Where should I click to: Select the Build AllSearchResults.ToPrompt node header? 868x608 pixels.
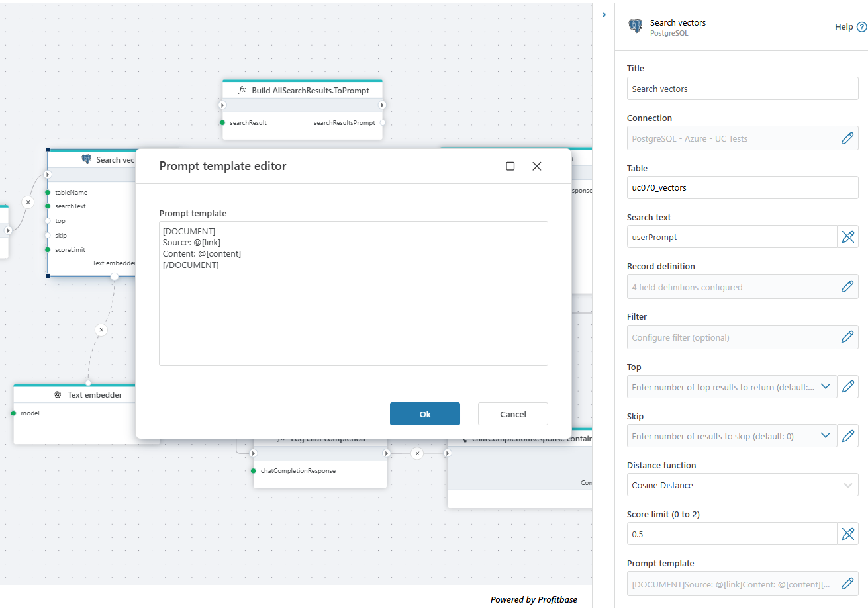tap(303, 90)
